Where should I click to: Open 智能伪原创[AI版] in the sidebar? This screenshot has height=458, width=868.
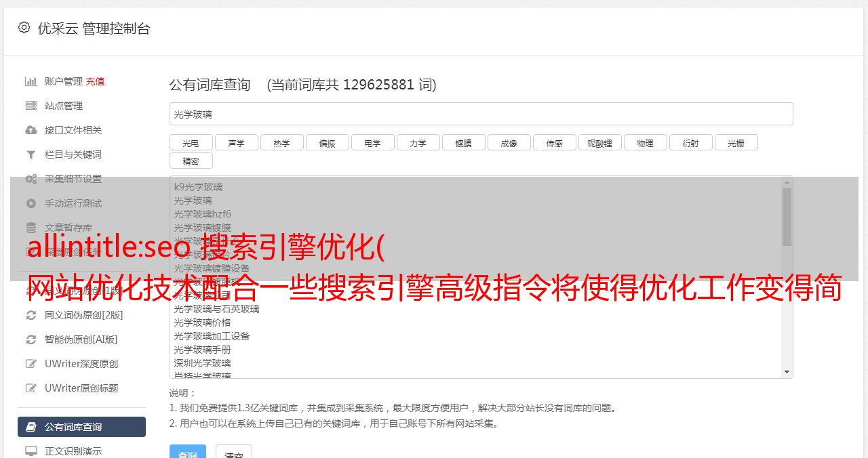click(x=81, y=339)
